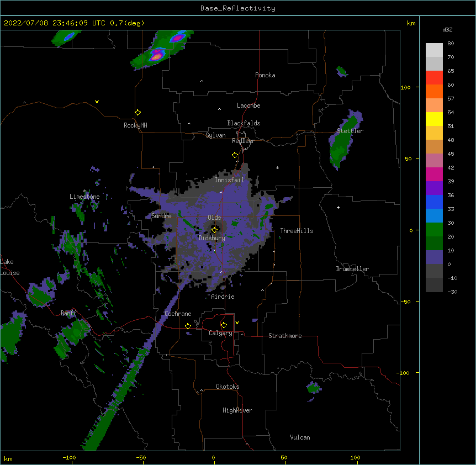
Task: Click the Okotoks label
Action: [x=228, y=387]
